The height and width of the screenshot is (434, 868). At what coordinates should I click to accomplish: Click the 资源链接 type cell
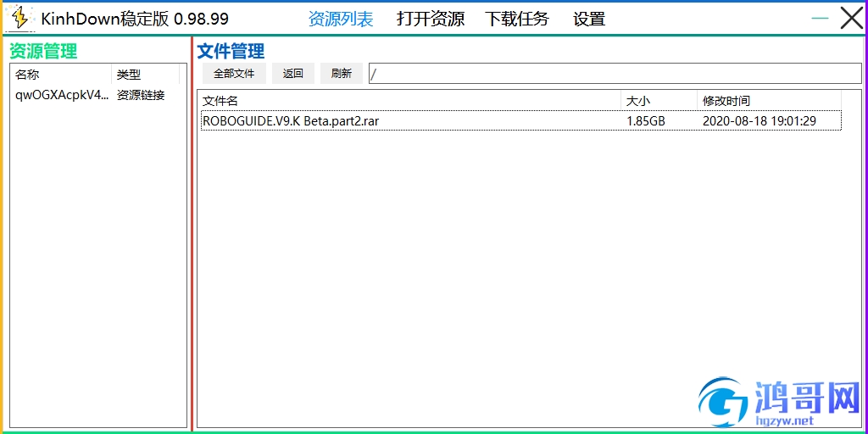[141, 95]
